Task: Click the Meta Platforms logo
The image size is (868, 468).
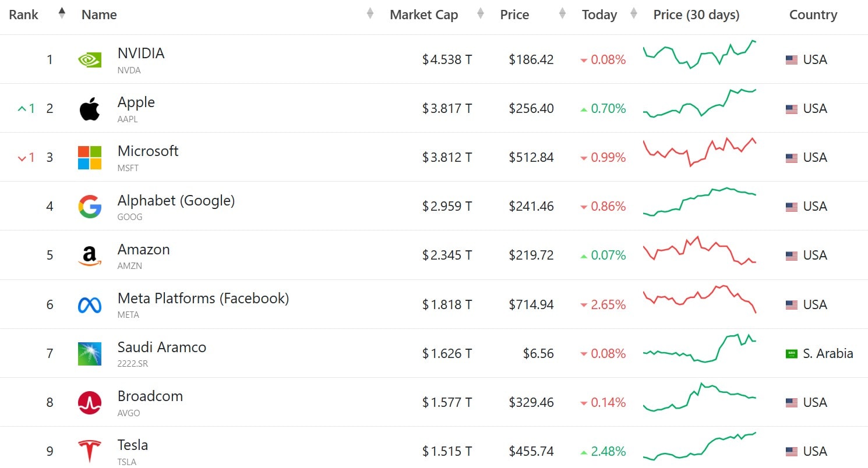Action: pyautogui.click(x=90, y=305)
